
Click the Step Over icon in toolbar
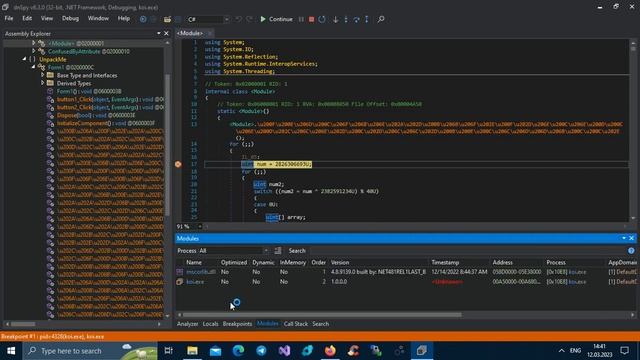356,19
